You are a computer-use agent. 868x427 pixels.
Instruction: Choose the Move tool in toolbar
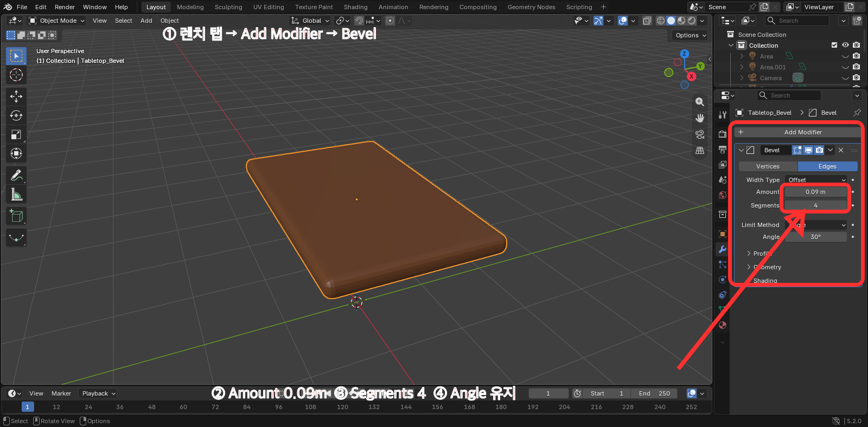(16, 96)
